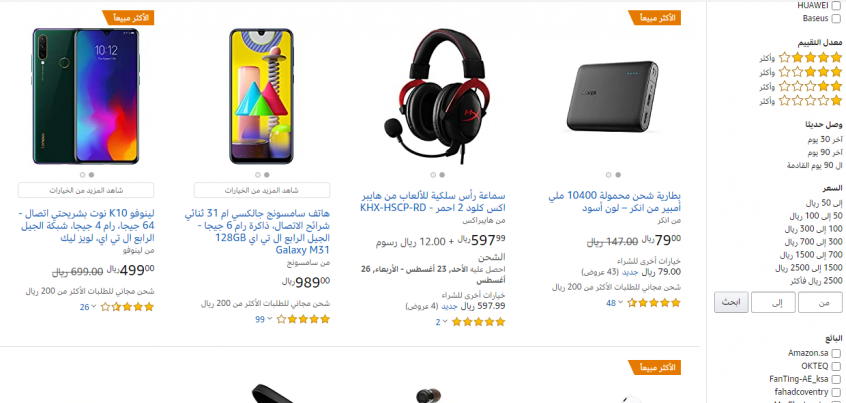This screenshot has width=846, height=403.
Task: Expand the 26 reviews dropdown for Lenovo K10
Action: tap(88, 307)
